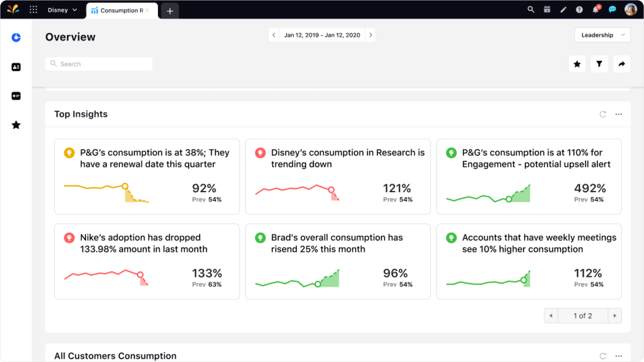Click green lightbulb on Brad's consumption card
644x362 pixels.
point(260,238)
